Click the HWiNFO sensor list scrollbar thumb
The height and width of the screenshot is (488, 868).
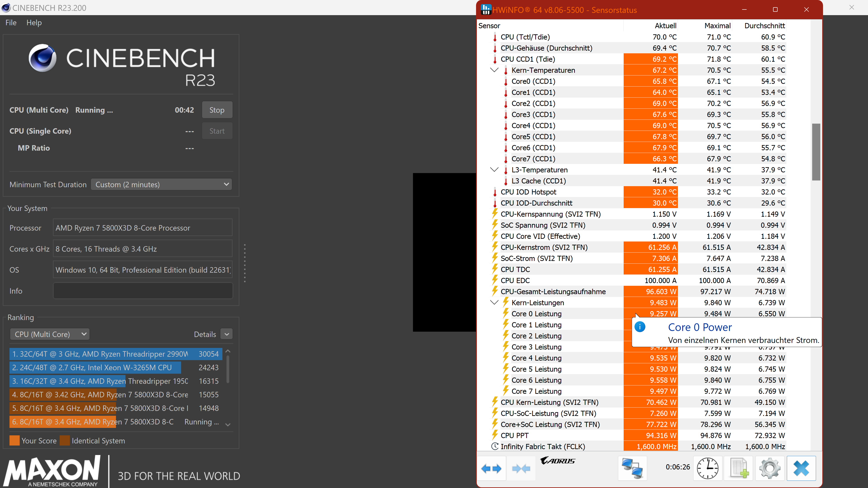(x=816, y=152)
